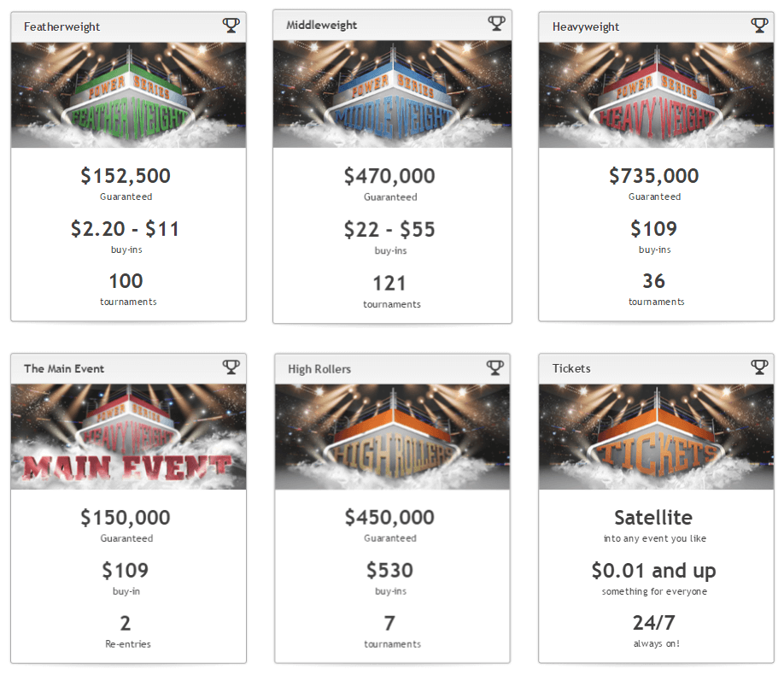Open the Heavyweight card title

(x=586, y=27)
